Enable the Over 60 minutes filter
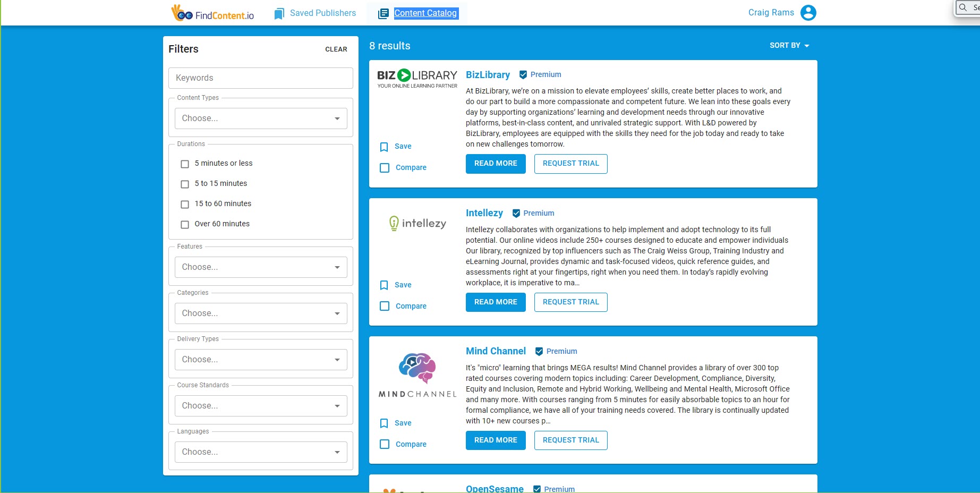The width and height of the screenshot is (980, 493). pos(185,225)
